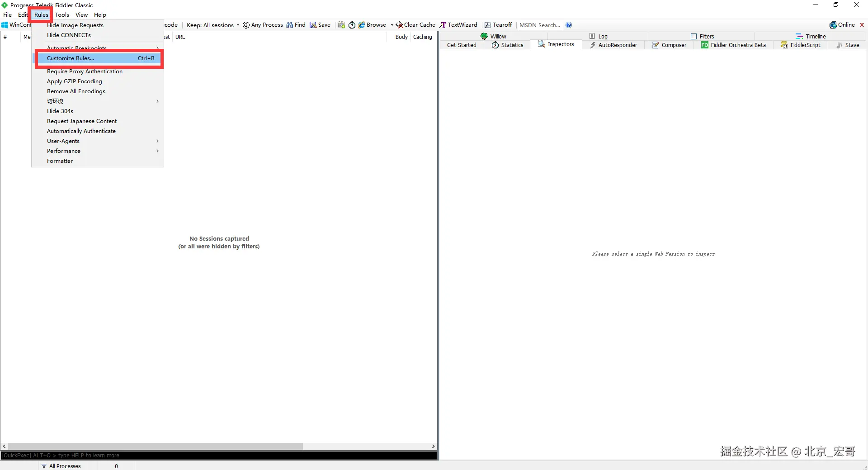
Task: Click the FiddlerScript icon
Action: pos(784,45)
